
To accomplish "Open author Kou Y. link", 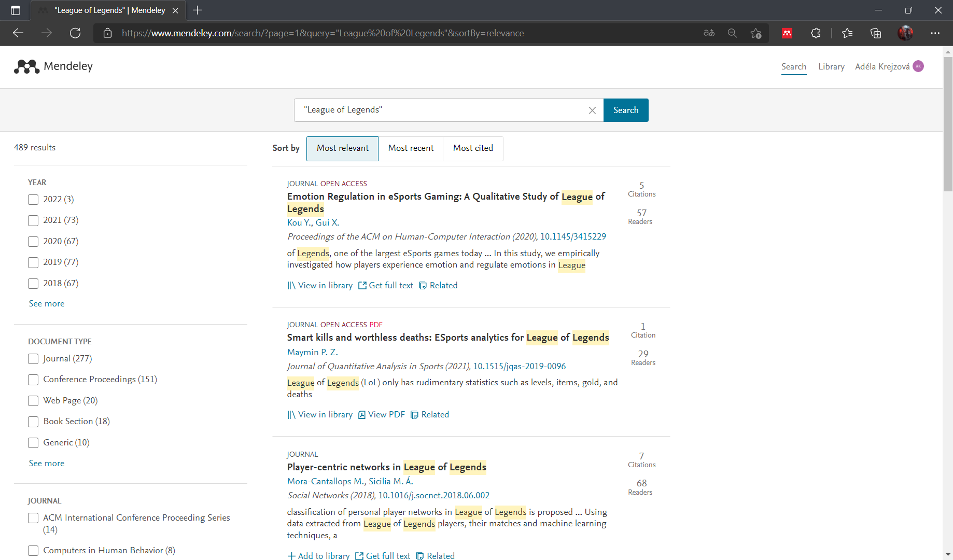I will coord(299,222).
